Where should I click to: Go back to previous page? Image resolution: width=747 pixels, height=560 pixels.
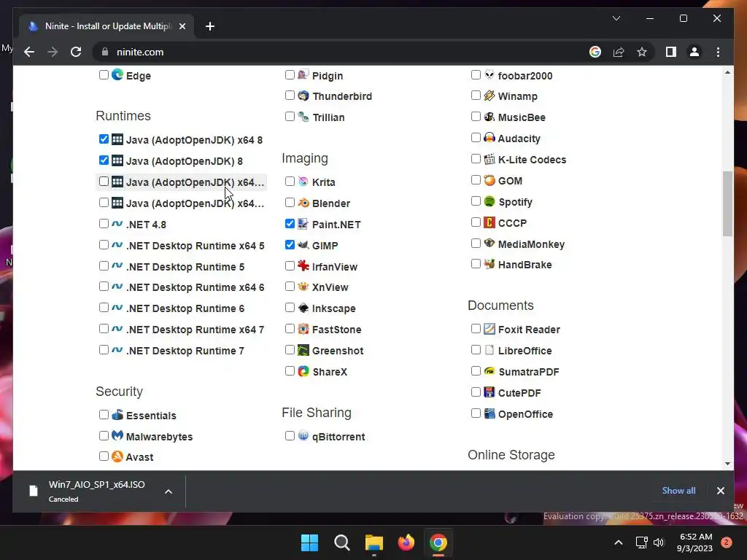(29, 52)
